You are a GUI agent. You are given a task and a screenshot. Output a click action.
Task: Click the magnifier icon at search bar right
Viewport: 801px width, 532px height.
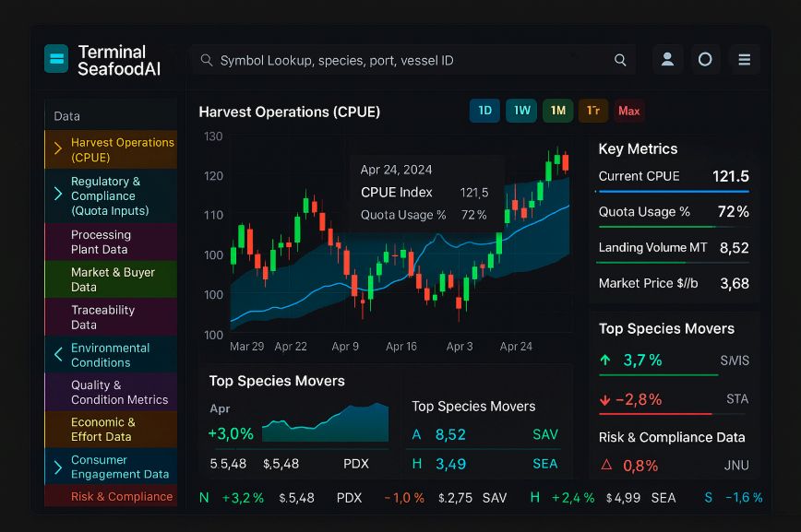[620, 60]
